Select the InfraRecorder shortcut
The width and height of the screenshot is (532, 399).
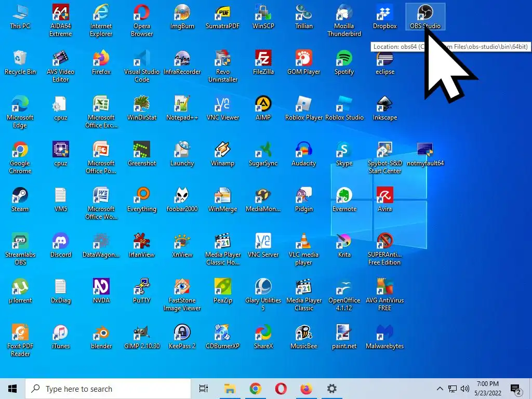[182, 62]
